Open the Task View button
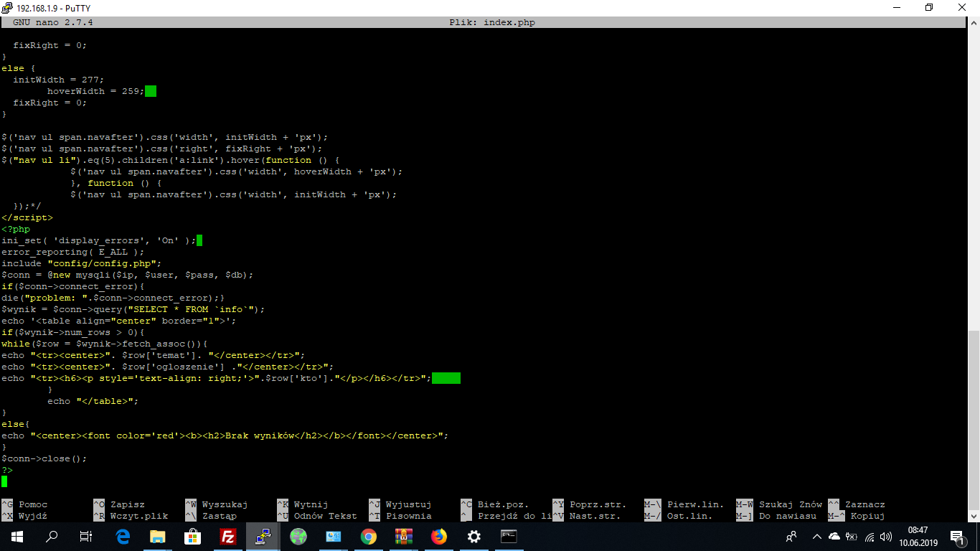 pyautogui.click(x=86, y=537)
